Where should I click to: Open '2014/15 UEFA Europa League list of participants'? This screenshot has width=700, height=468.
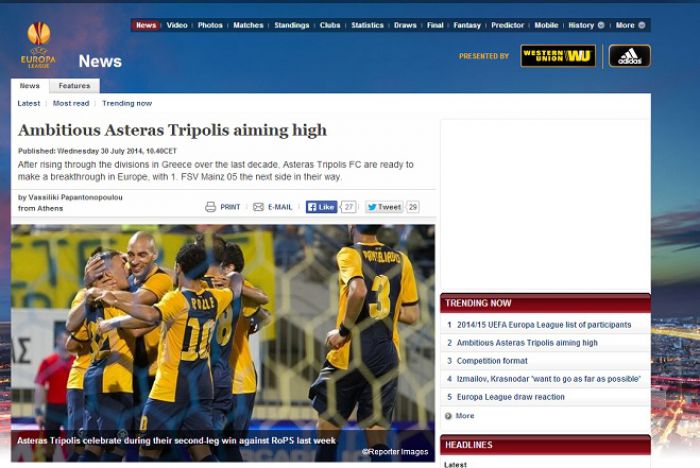[544, 325]
